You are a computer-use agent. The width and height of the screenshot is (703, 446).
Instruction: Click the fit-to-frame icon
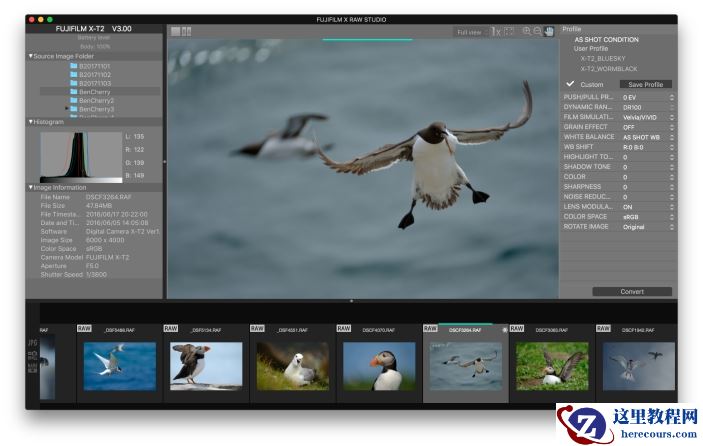click(x=508, y=31)
